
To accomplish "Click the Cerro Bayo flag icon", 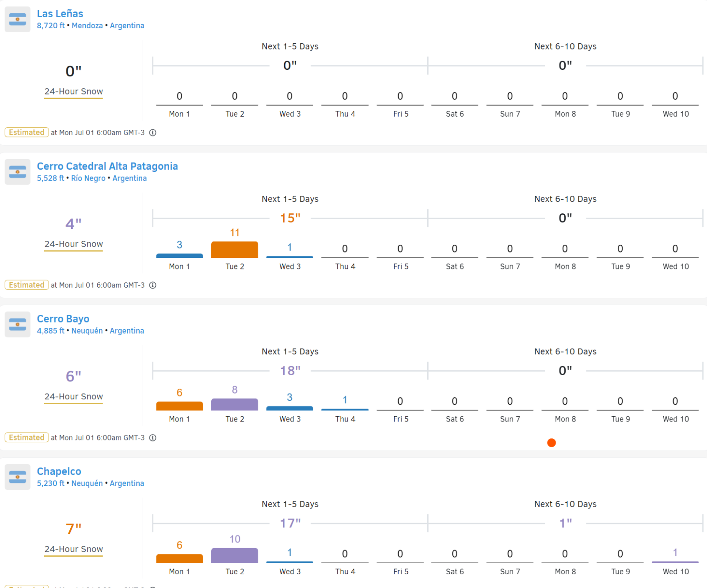I will [18, 324].
